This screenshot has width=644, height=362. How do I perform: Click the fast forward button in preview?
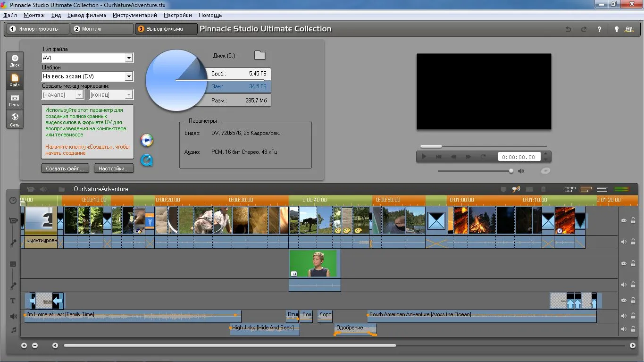468,157
